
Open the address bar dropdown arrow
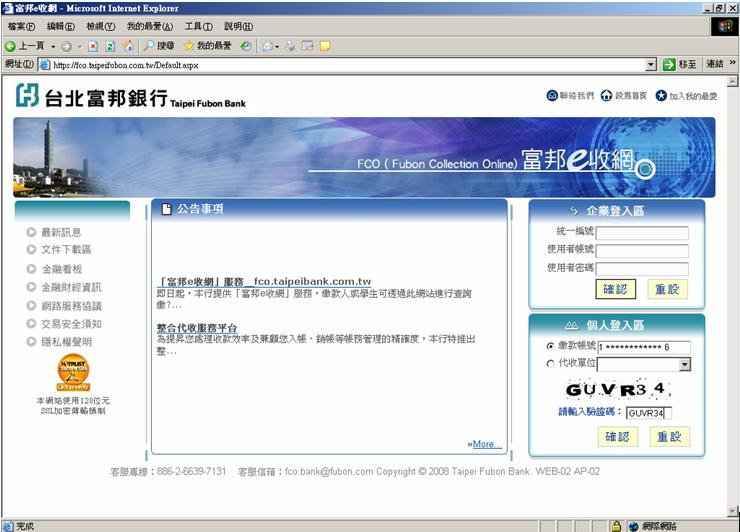coord(651,64)
